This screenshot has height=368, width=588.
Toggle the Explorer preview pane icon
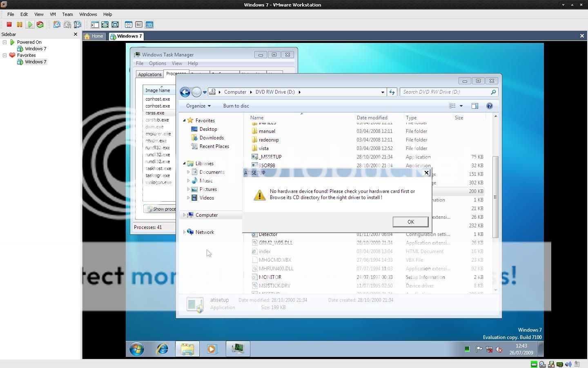474,106
